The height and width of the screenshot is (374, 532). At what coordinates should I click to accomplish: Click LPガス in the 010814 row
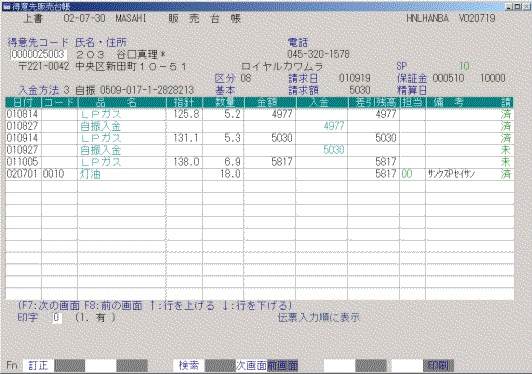tap(101, 114)
